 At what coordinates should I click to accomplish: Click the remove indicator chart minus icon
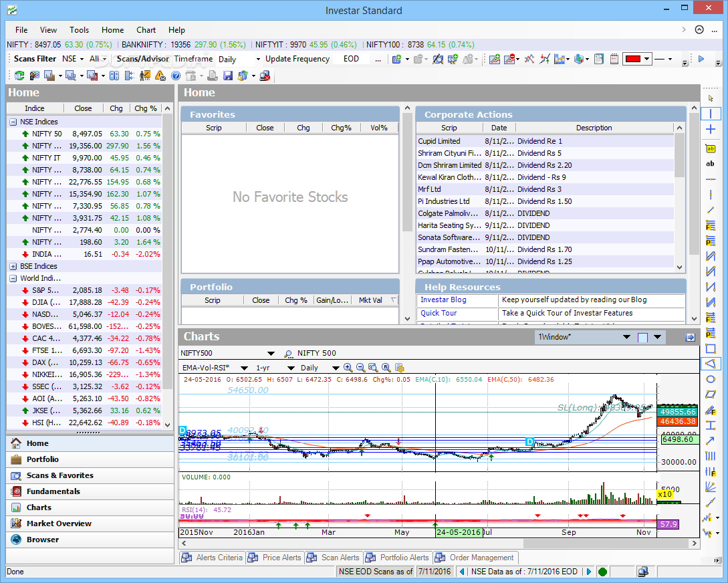(x=509, y=59)
